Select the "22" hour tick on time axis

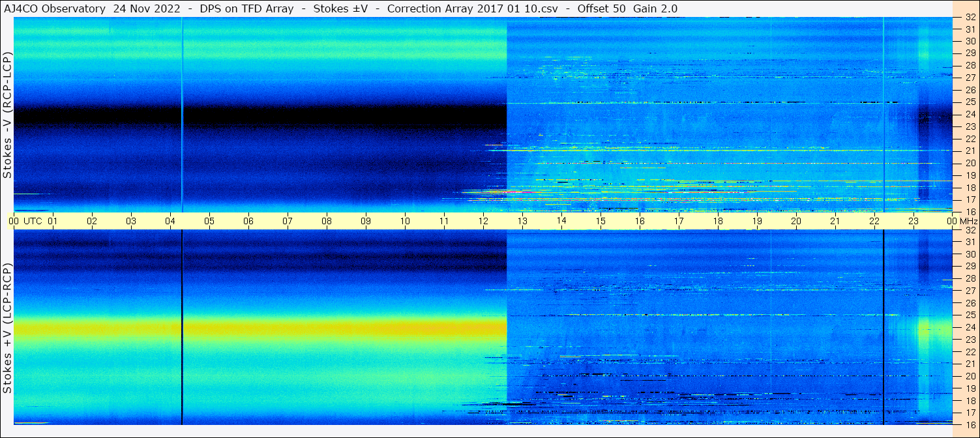tap(874, 221)
